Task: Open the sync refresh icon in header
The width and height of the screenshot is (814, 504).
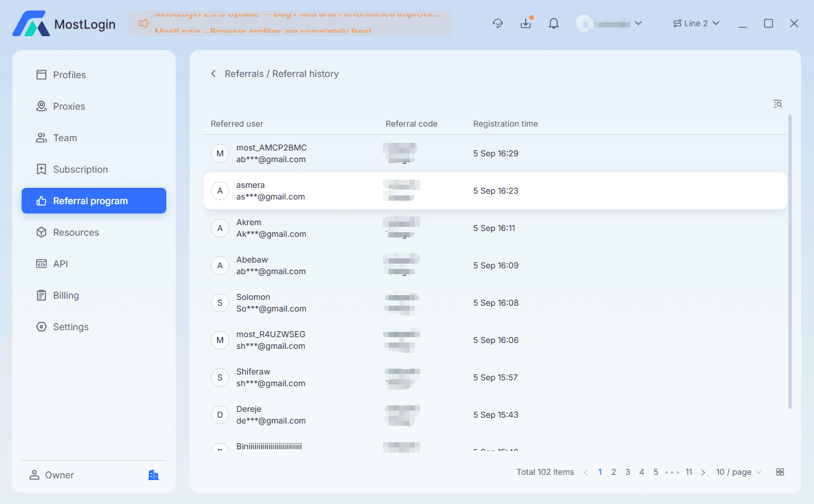Action: click(498, 23)
